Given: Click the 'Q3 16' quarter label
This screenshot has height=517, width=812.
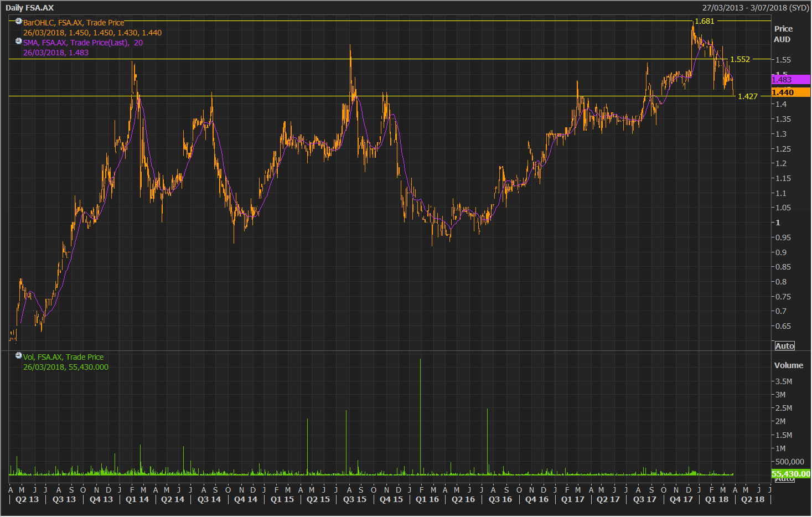Looking at the screenshot, I should 500,499.
